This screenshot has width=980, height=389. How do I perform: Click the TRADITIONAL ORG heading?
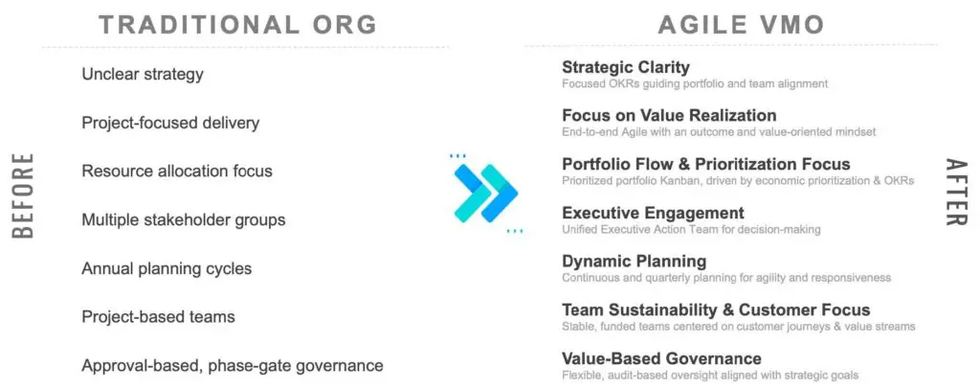click(237, 25)
